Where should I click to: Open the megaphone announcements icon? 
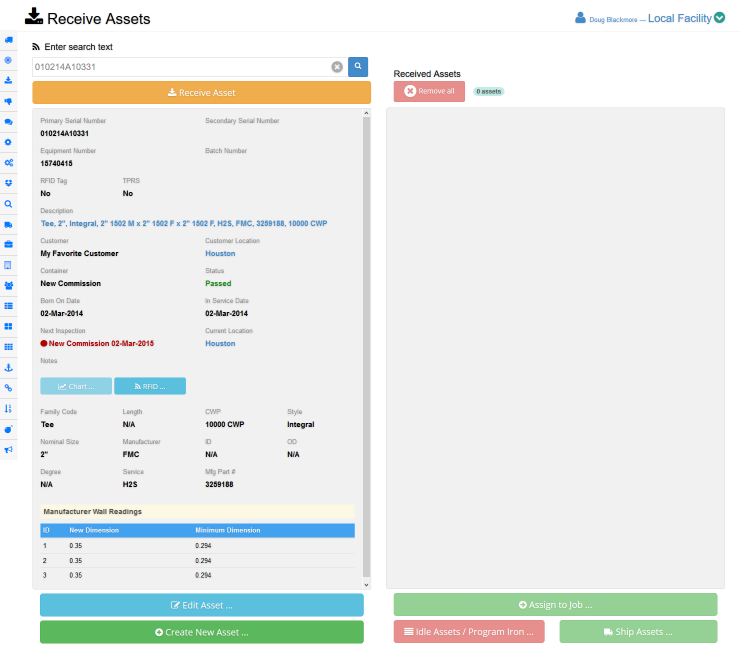point(9,450)
